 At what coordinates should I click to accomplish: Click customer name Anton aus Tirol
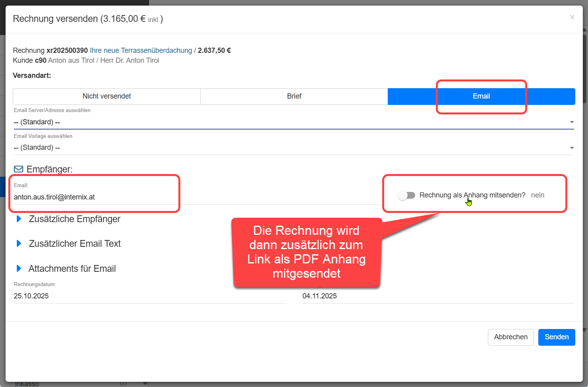tap(71, 60)
